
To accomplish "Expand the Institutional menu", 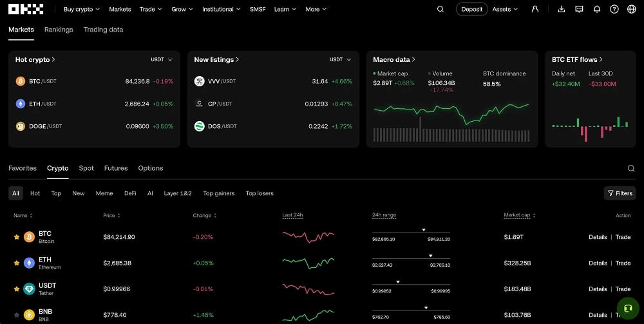I will pos(222,9).
